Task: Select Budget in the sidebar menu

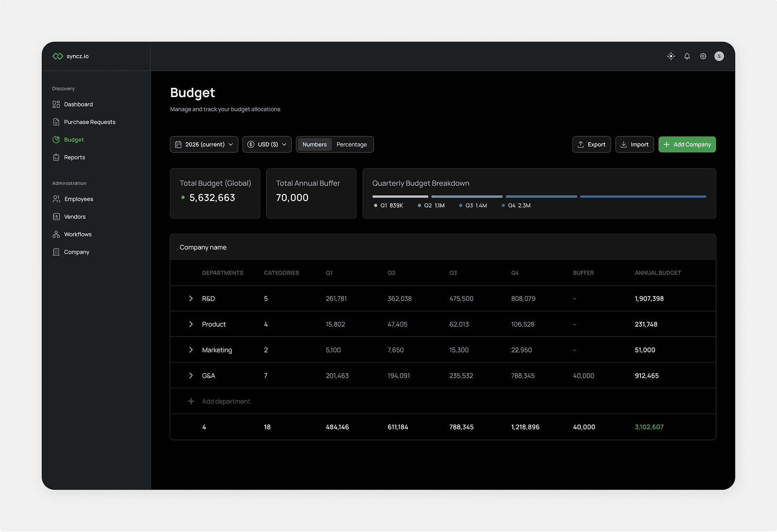Action: (74, 139)
